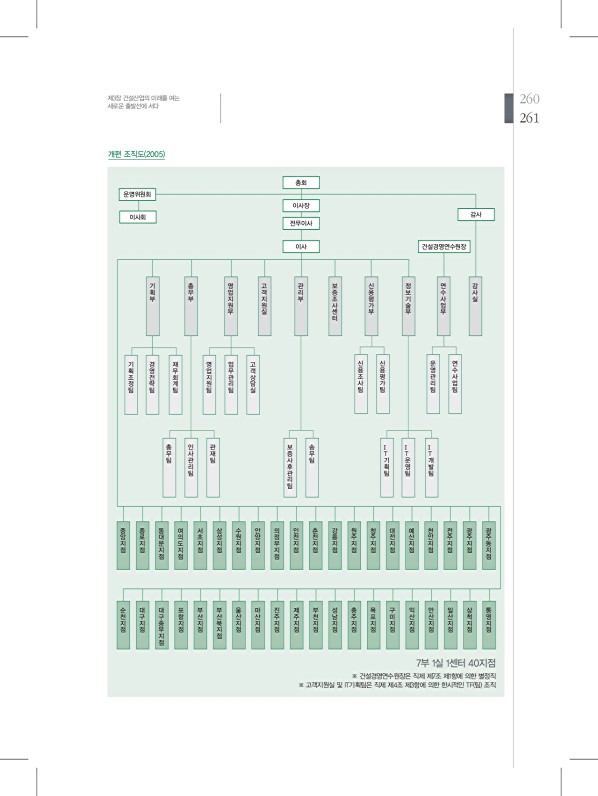Click the 전무이사 box

301,223
